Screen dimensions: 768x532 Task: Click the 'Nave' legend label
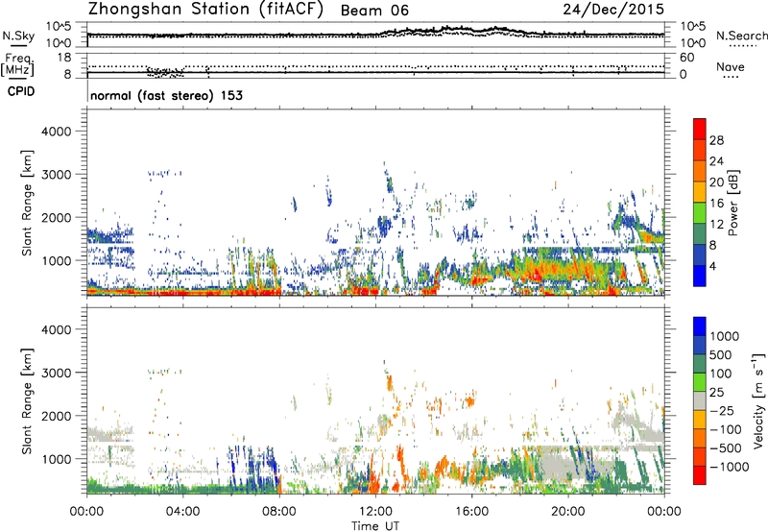(731, 66)
